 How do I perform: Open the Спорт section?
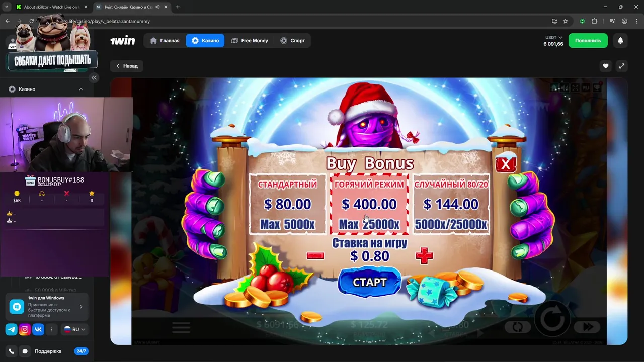coord(292,41)
